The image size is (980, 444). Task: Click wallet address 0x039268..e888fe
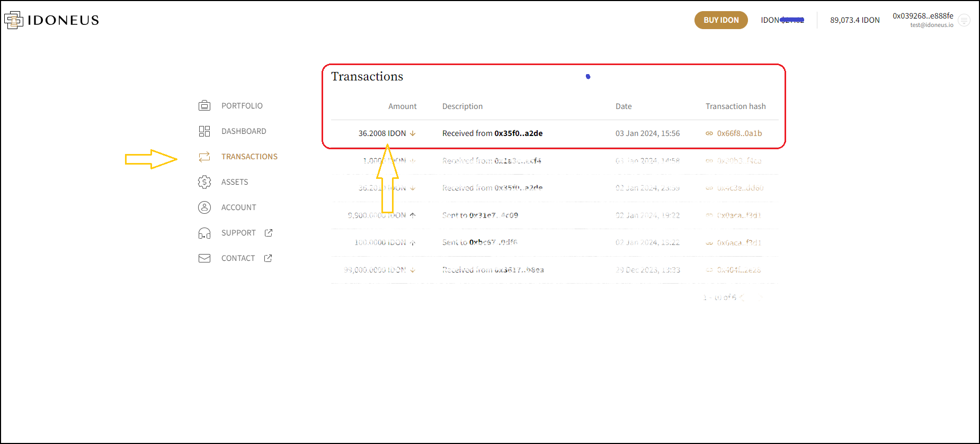point(922,16)
